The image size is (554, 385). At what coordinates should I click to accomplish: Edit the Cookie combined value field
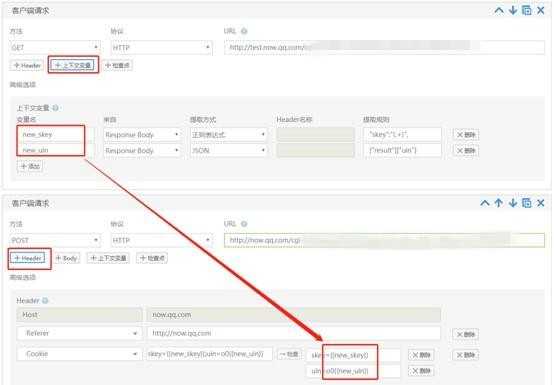[x=210, y=354]
